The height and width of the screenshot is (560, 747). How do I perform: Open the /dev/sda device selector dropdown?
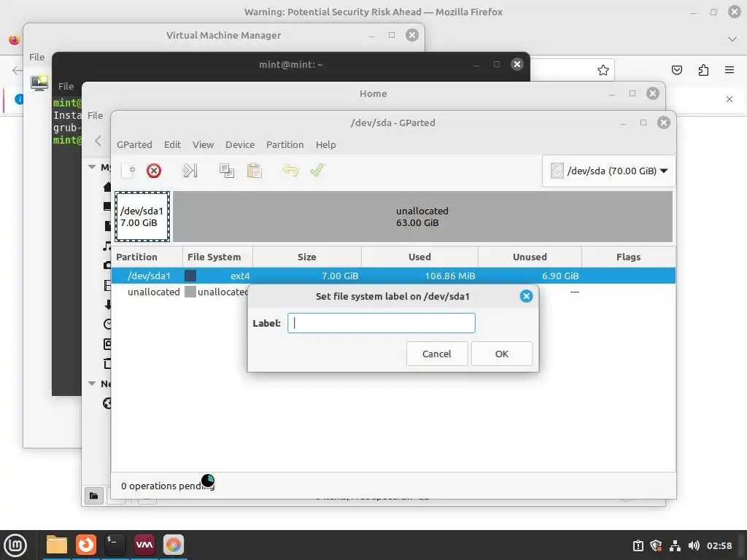pos(609,171)
